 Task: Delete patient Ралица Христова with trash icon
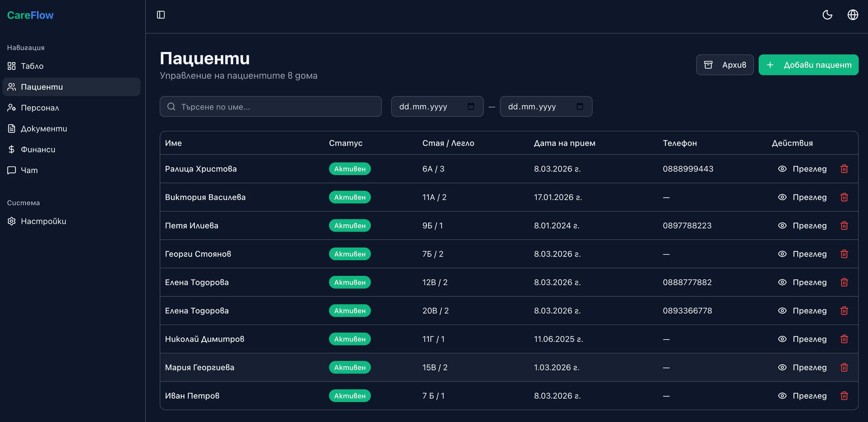point(844,169)
